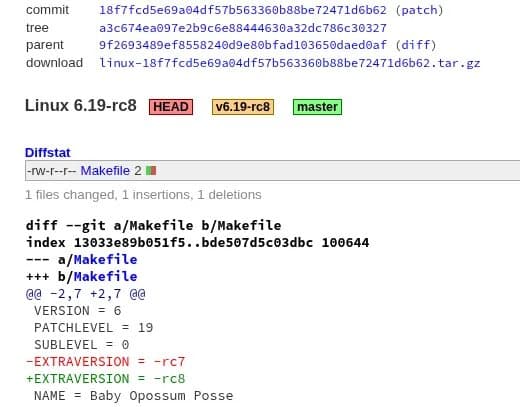Open the (patch) link
Screen dimensions: 520x407
tap(419, 10)
